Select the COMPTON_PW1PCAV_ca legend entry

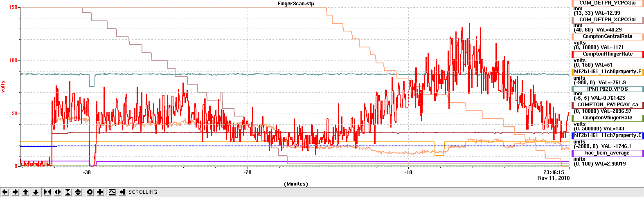pos(608,105)
